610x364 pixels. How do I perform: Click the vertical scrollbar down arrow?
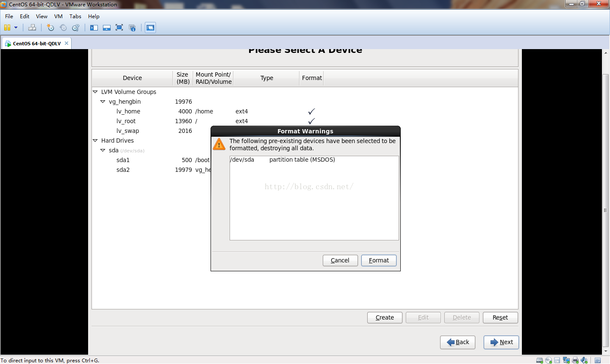[x=606, y=351]
